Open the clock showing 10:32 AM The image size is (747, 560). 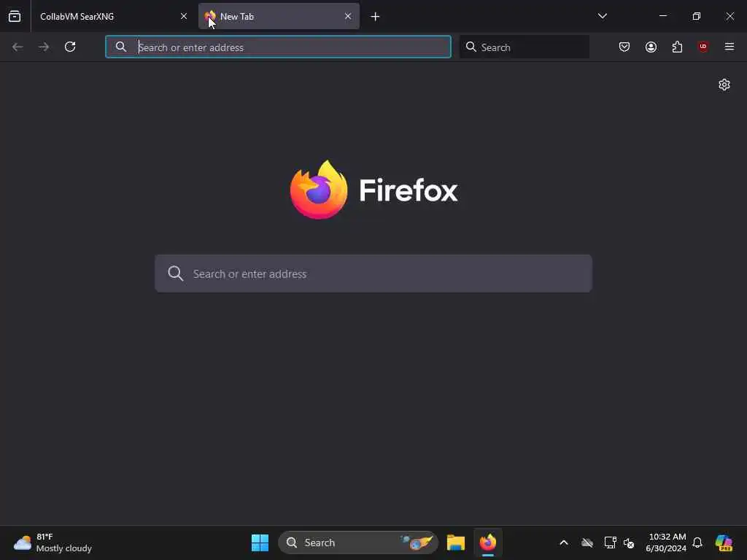(x=666, y=542)
